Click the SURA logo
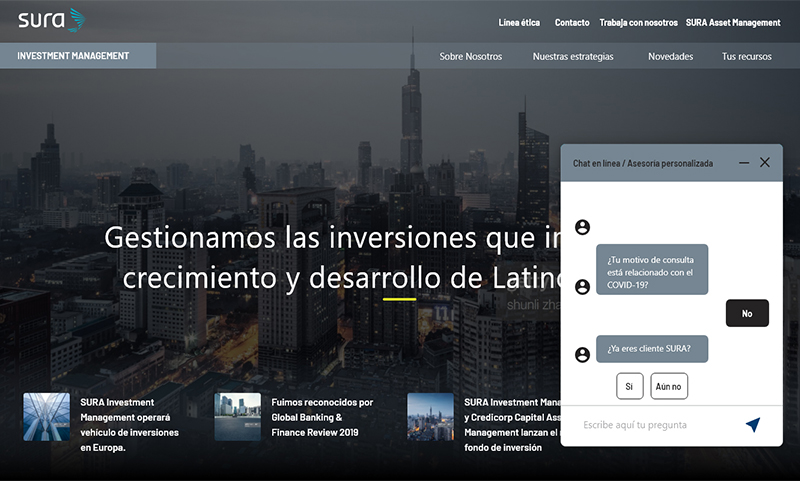Viewport: 800px width, 481px height. (x=52, y=20)
